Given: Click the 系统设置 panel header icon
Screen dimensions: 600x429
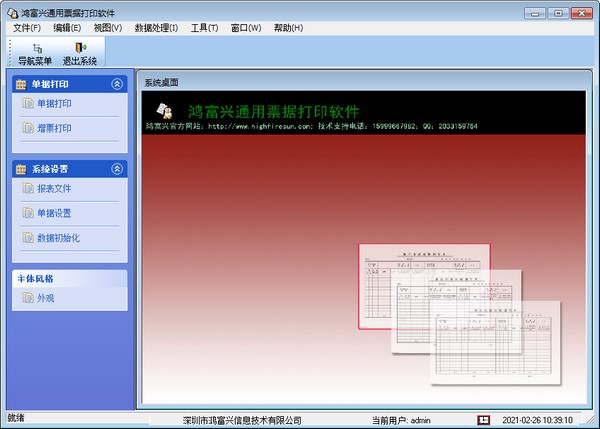Looking at the screenshot, I should point(21,169).
